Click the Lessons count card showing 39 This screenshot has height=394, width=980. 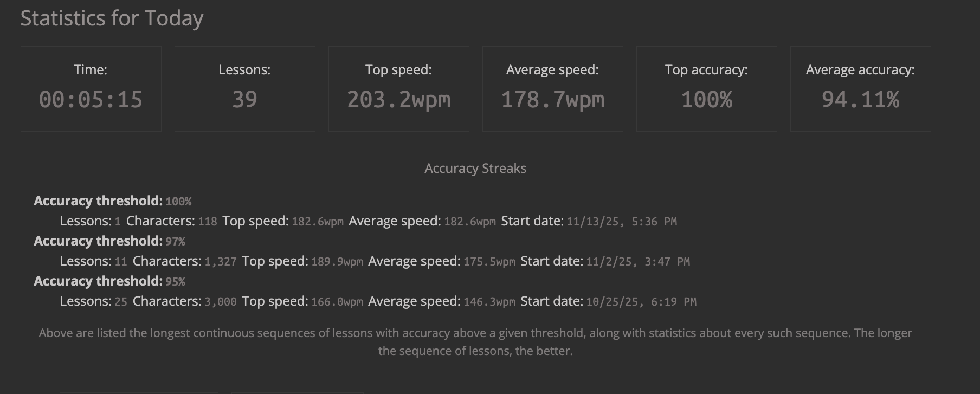[245, 89]
